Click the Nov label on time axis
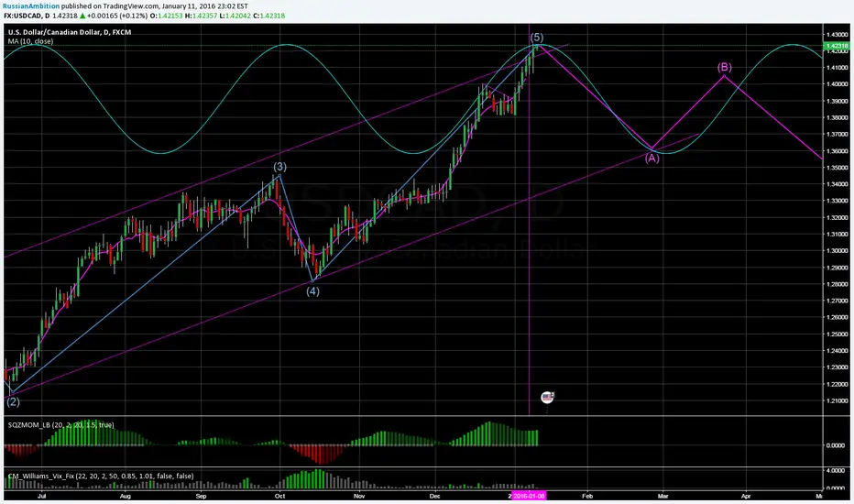The height and width of the screenshot is (504, 854). [358, 497]
